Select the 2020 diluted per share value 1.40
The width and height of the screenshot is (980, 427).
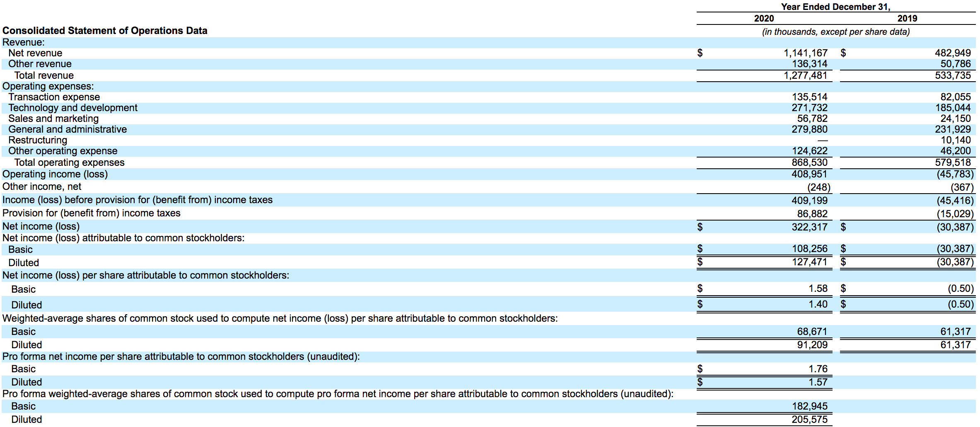pyautogui.click(x=818, y=304)
